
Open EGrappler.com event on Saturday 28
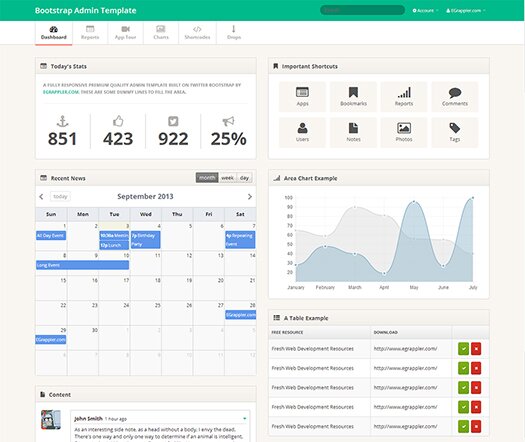[x=240, y=315]
